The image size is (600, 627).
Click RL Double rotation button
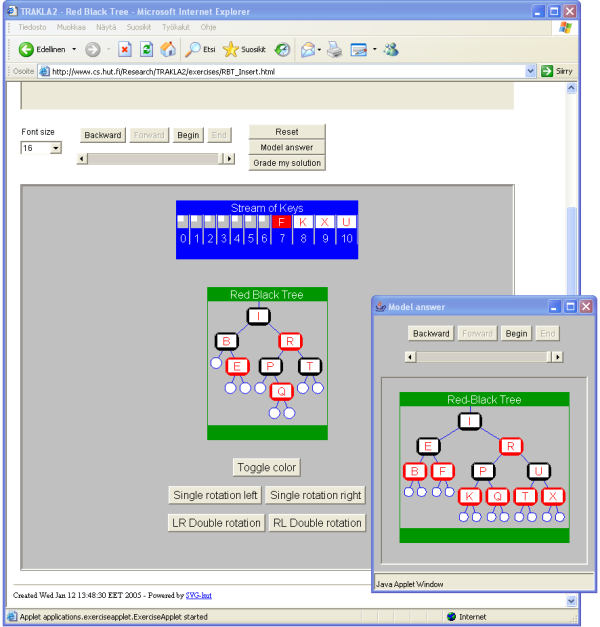click(x=317, y=523)
